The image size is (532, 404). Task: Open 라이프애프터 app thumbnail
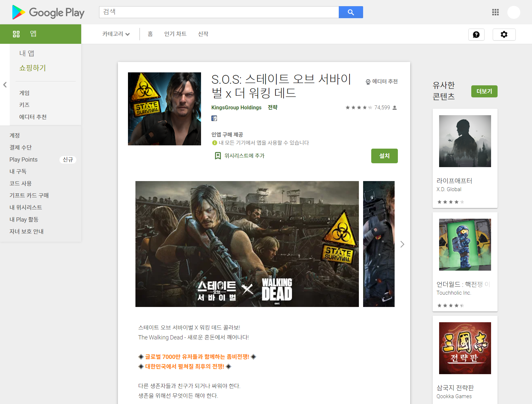[465, 141]
